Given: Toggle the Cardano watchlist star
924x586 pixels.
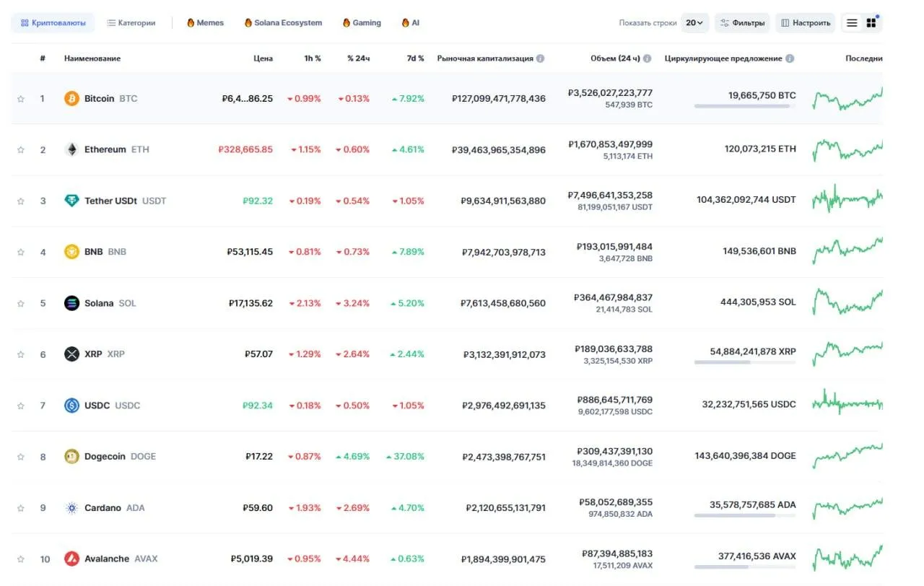Looking at the screenshot, I should click(21, 508).
